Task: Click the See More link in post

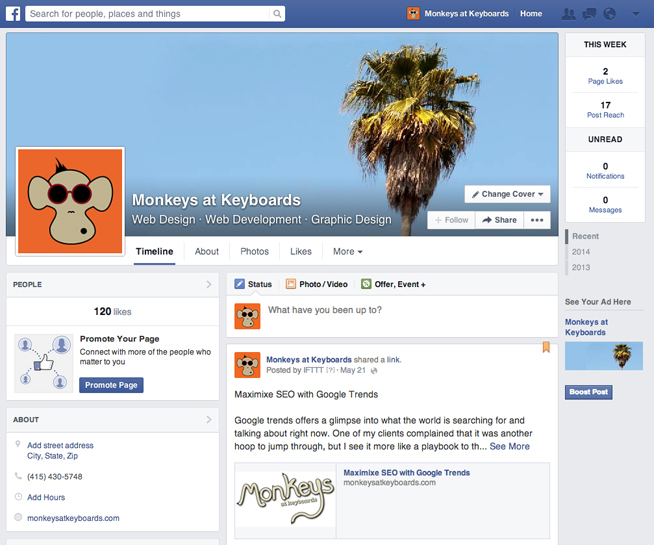Action: tap(509, 447)
